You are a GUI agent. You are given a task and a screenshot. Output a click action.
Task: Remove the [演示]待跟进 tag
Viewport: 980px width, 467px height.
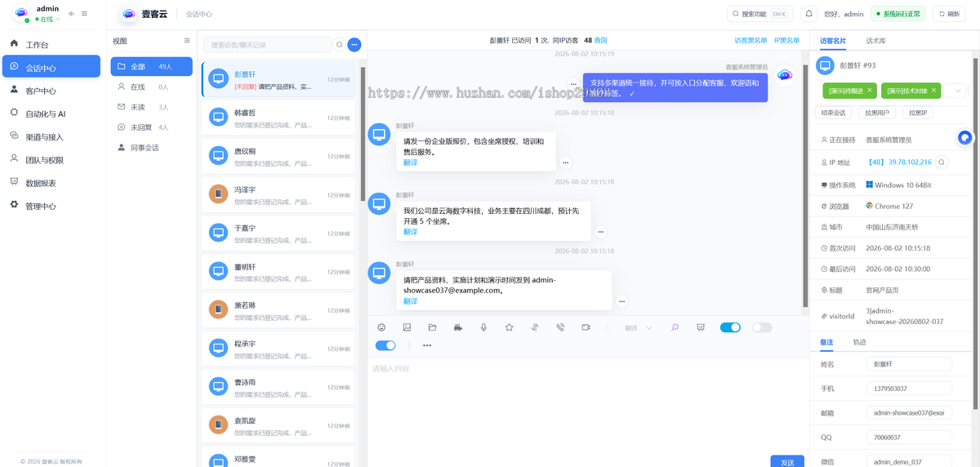pyautogui.click(x=870, y=90)
